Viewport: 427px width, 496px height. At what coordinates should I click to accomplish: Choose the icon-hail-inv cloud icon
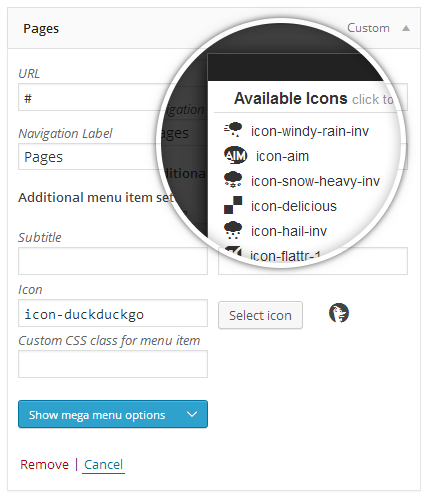(x=233, y=230)
